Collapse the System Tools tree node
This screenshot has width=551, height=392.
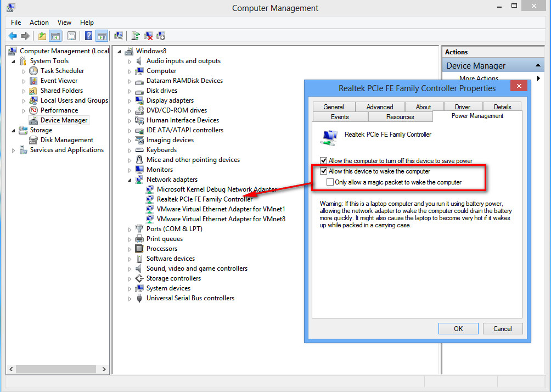tap(13, 61)
